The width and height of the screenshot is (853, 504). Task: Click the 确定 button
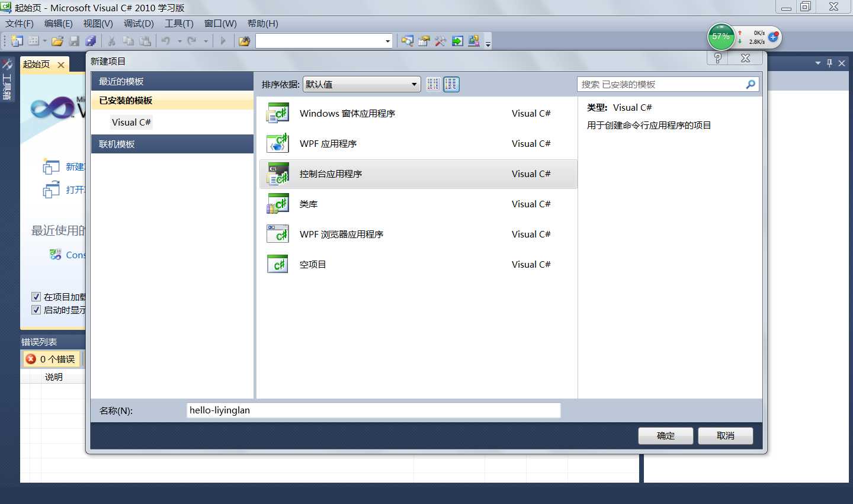tap(665, 436)
